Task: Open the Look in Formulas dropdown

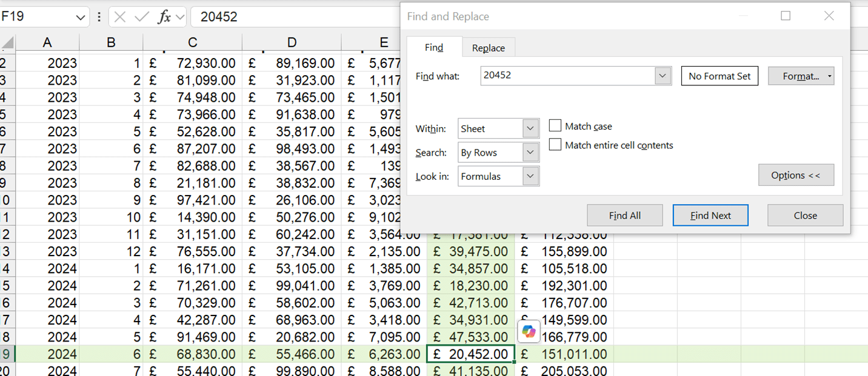Action: tap(530, 176)
